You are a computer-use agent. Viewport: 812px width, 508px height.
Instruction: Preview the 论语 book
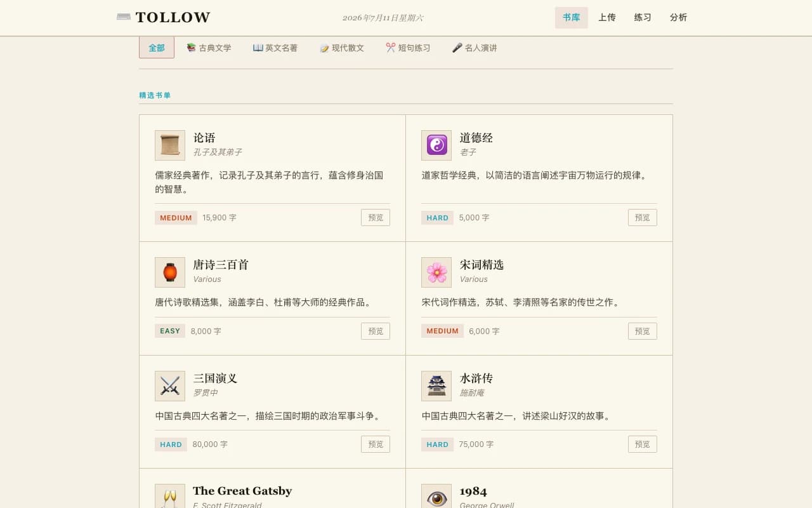click(x=376, y=217)
